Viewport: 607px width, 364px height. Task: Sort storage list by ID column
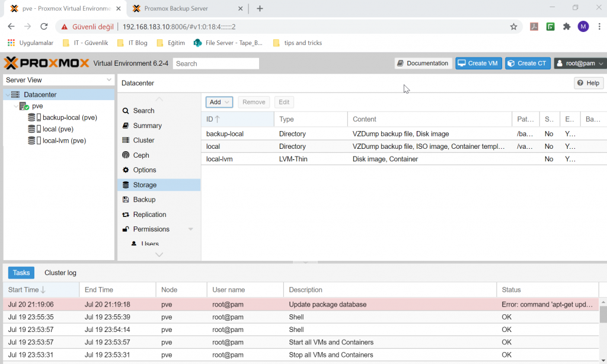tap(237, 119)
